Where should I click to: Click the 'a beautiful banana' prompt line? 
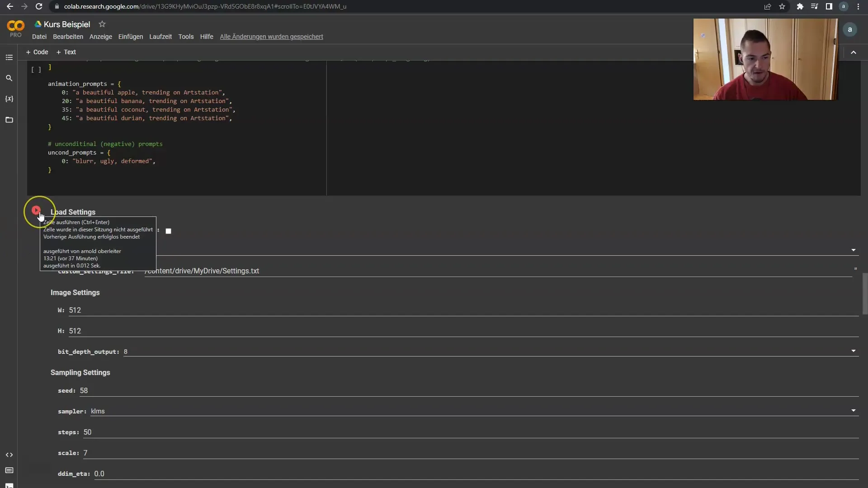(147, 101)
